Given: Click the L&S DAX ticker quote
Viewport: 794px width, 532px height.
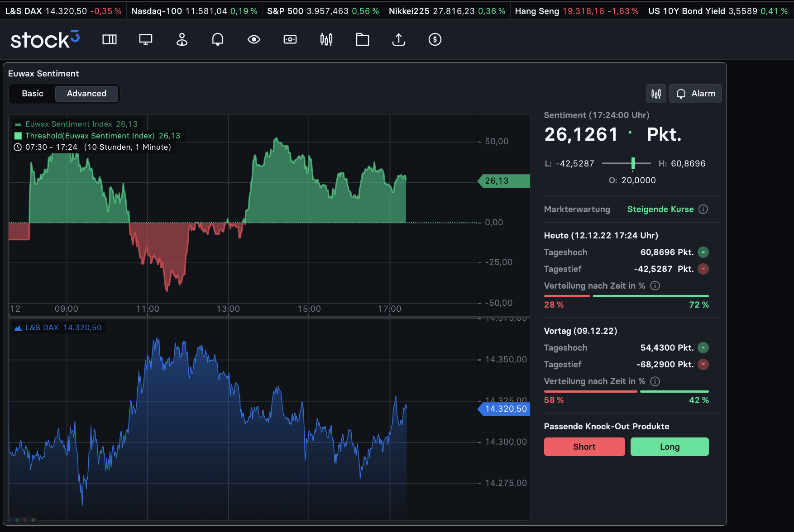Looking at the screenshot, I should [x=63, y=11].
